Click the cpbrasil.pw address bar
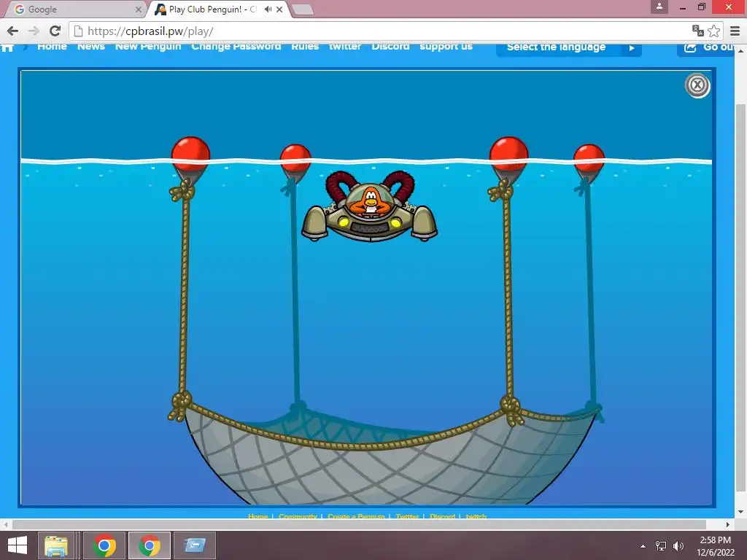747x560 pixels. coord(381,31)
